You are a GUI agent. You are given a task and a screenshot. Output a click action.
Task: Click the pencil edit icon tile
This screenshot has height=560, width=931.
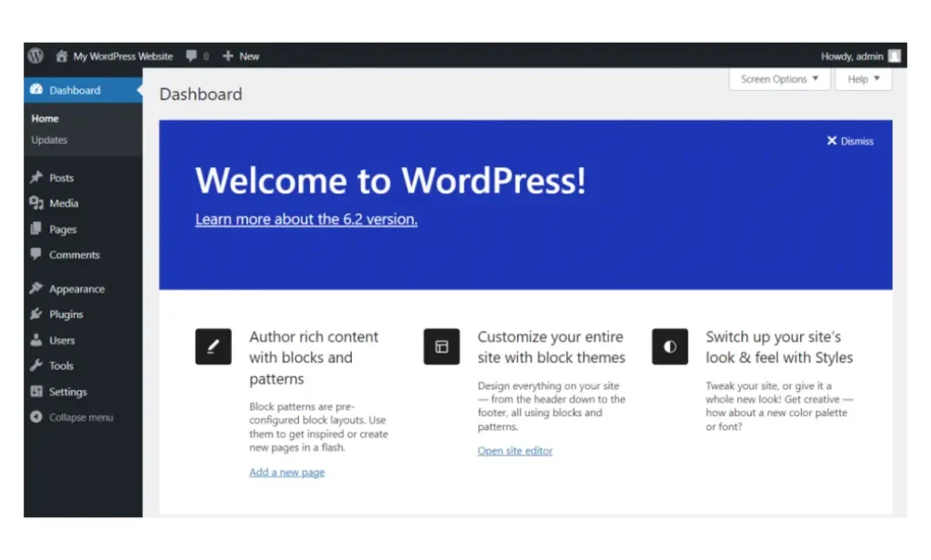tap(213, 346)
